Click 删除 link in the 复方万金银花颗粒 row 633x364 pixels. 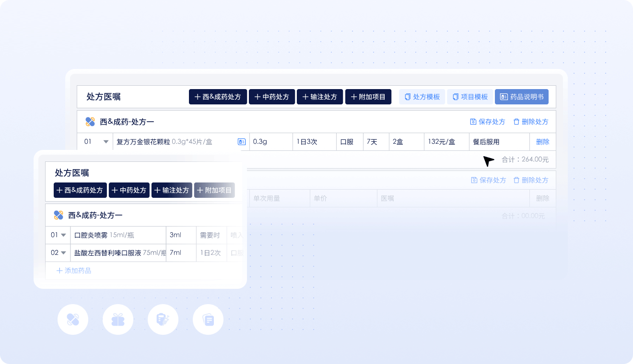pyautogui.click(x=542, y=142)
